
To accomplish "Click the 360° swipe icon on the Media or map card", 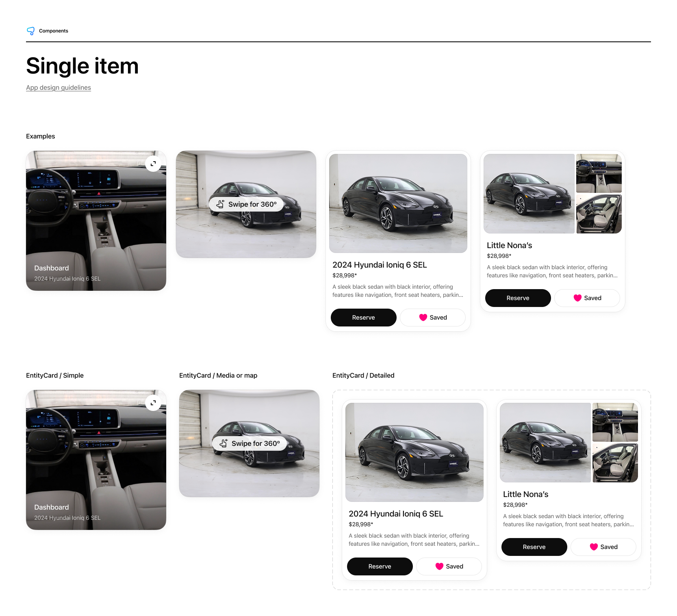I will pyautogui.click(x=224, y=443).
